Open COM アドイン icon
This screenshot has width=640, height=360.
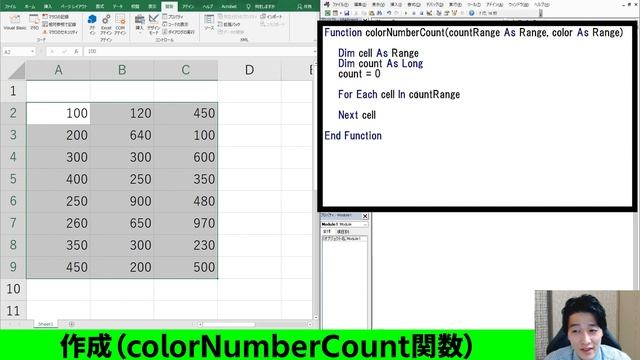120,24
